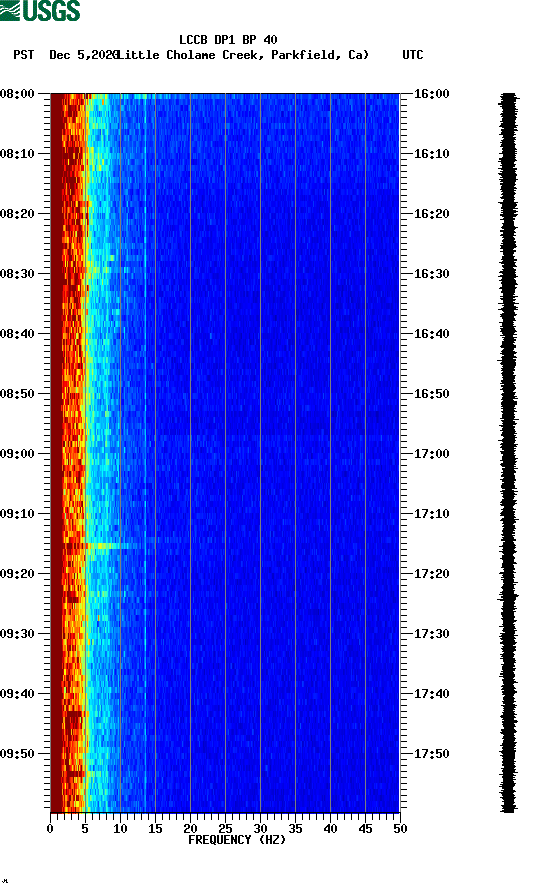Viewport: 552px width, 892px height.
Task: Click the 45 Hz frequency axis label
Action: 365,829
